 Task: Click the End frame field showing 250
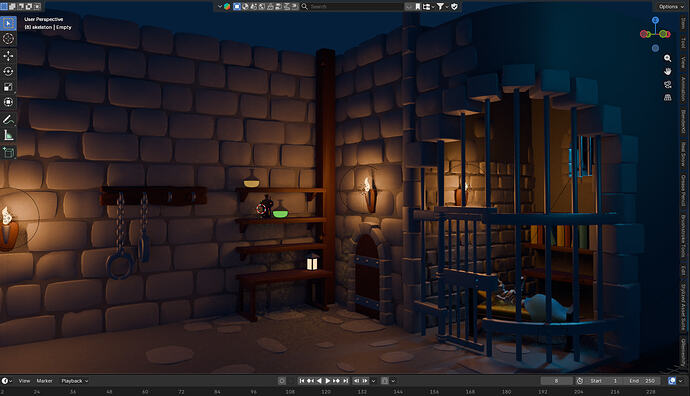pyautogui.click(x=642, y=381)
